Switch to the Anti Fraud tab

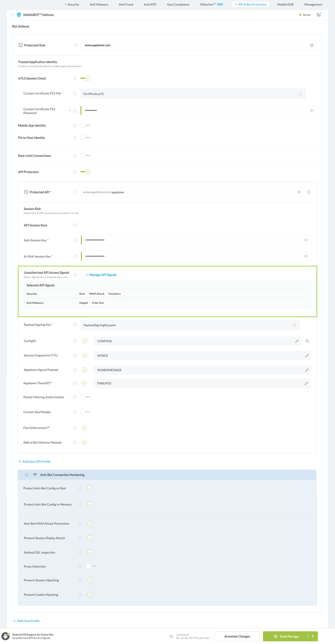click(x=126, y=4)
